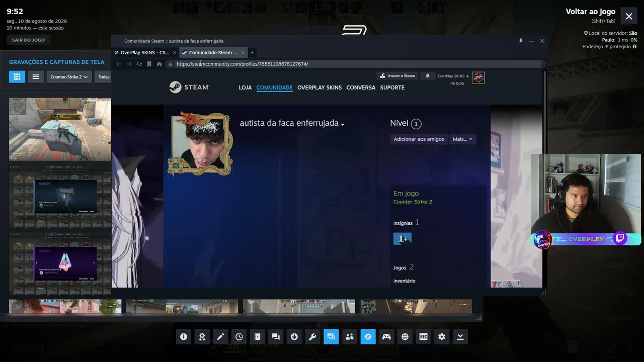Switch recordings to grid view

tap(17, 77)
